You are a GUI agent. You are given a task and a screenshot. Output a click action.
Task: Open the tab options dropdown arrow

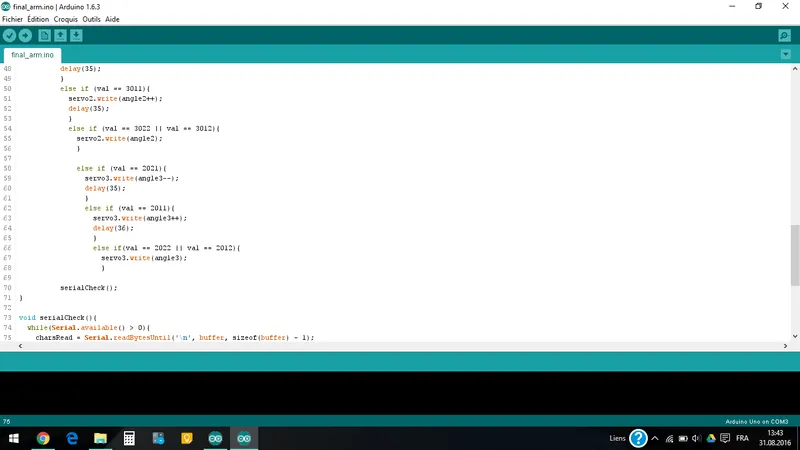785,54
